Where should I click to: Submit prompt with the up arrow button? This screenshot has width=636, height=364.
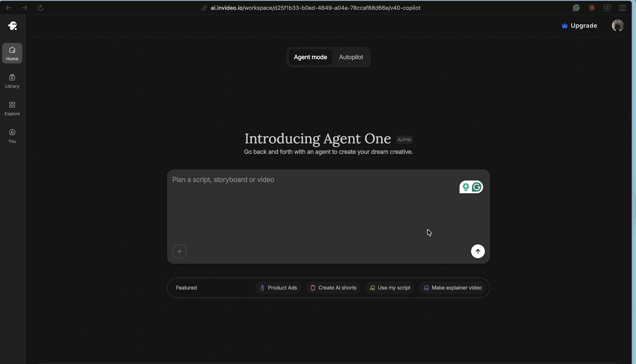[x=478, y=251]
